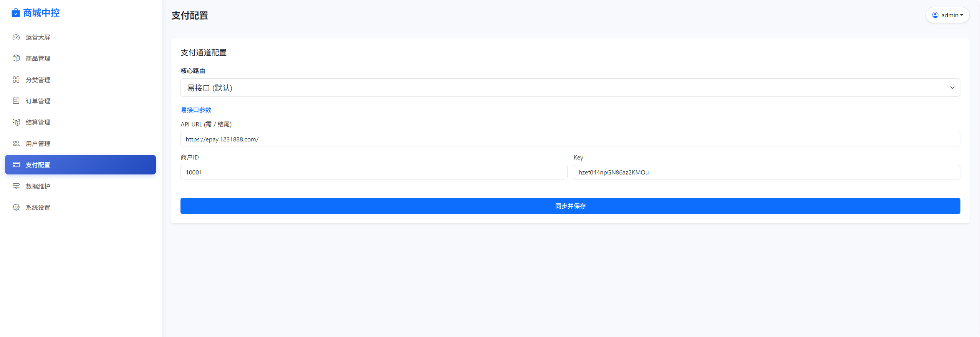Navigate to 订单管理
Screen dimensions: 980x337
tap(80, 101)
